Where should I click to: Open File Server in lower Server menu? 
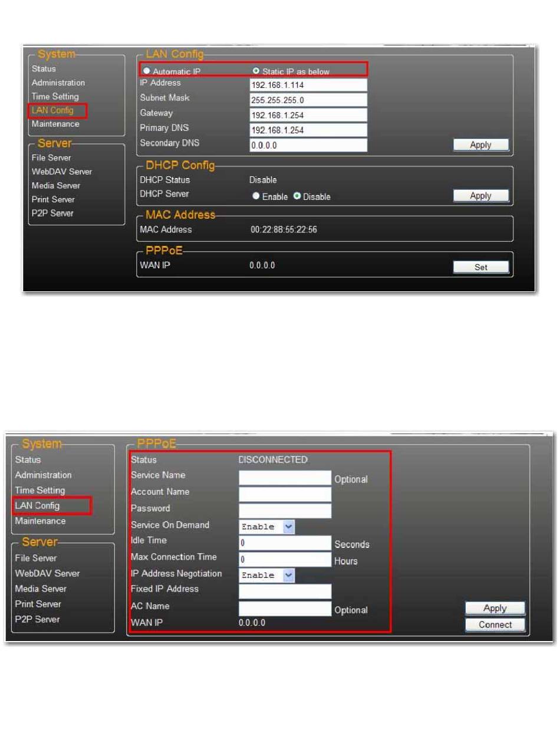(36, 558)
